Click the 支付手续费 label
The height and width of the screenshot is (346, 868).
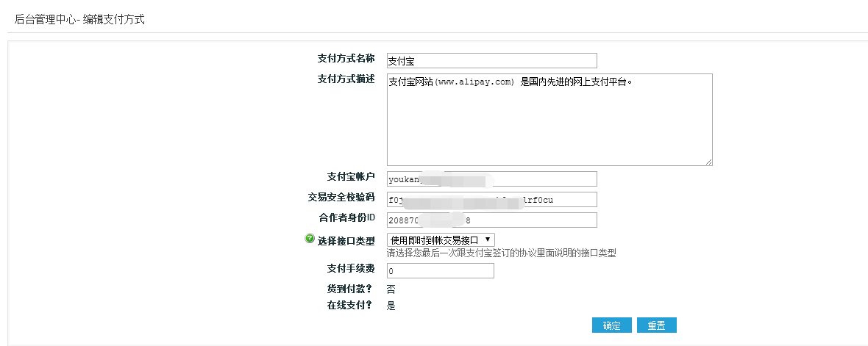351,269
